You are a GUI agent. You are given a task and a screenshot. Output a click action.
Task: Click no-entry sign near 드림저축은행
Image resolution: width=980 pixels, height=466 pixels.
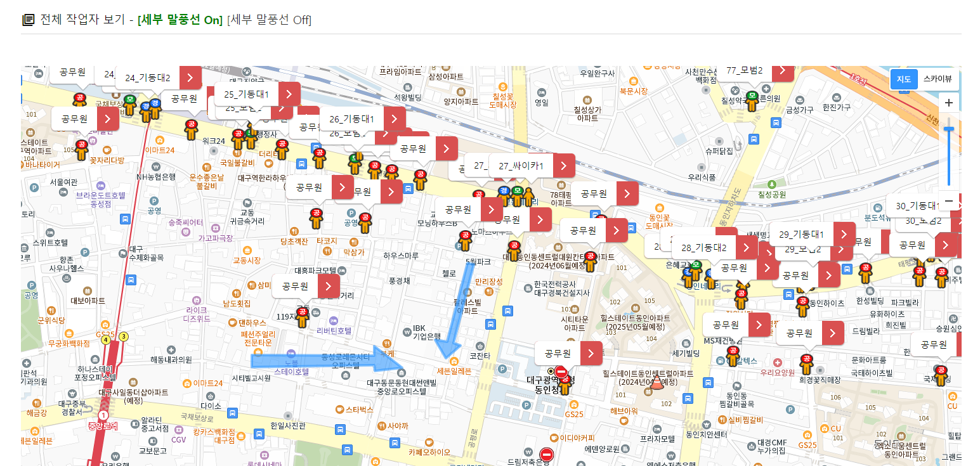pyautogui.click(x=546, y=455)
